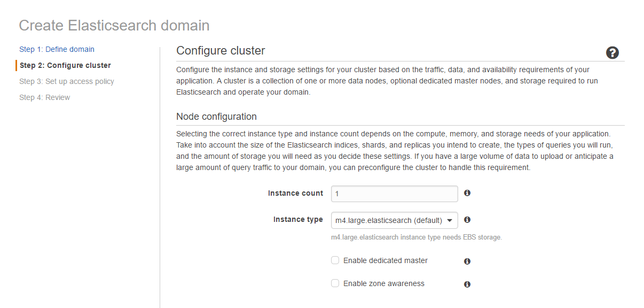Show info for Enable dedicated master
Screen dimensions: 644x308
tap(467, 261)
